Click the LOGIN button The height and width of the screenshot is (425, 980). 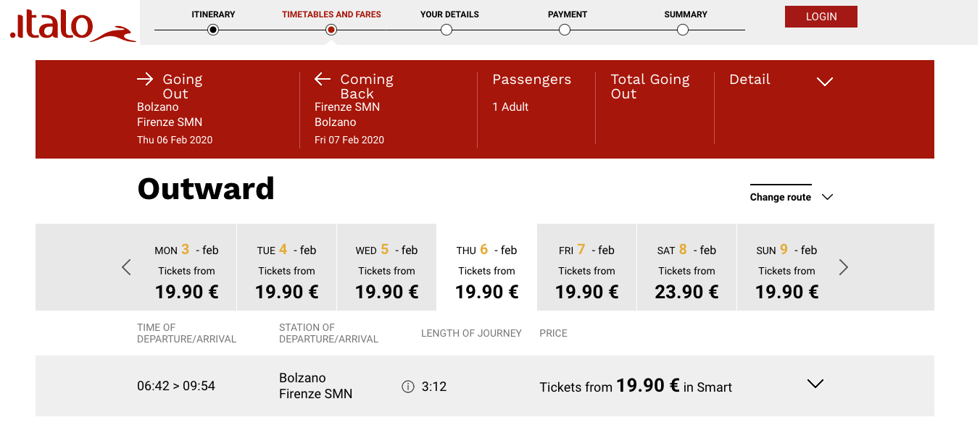click(821, 17)
